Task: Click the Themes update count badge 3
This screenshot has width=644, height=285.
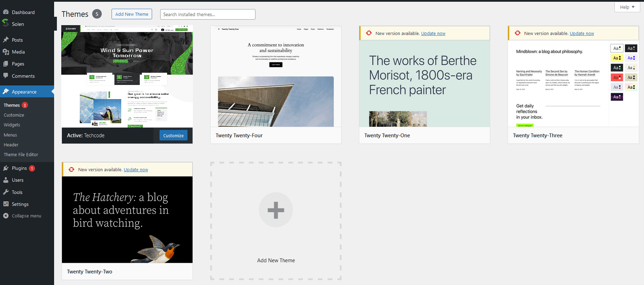Action: (x=25, y=105)
